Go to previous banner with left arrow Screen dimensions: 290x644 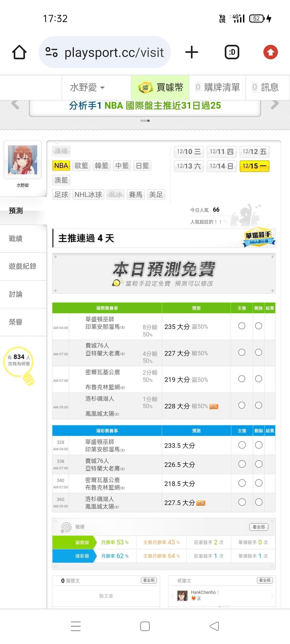tap(15, 104)
